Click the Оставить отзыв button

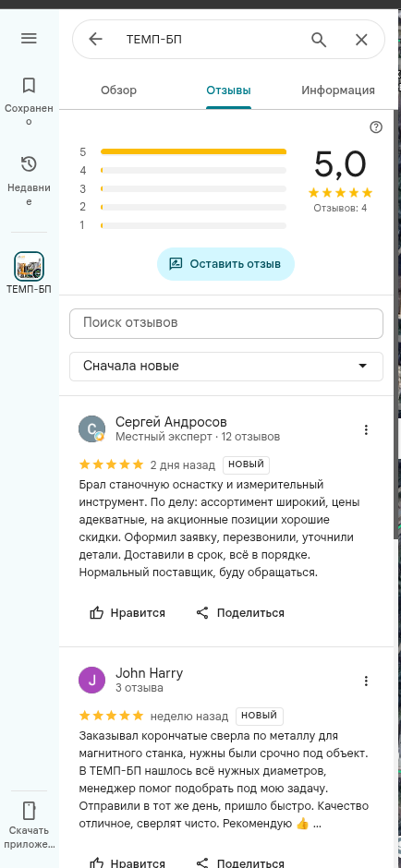[x=225, y=263]
